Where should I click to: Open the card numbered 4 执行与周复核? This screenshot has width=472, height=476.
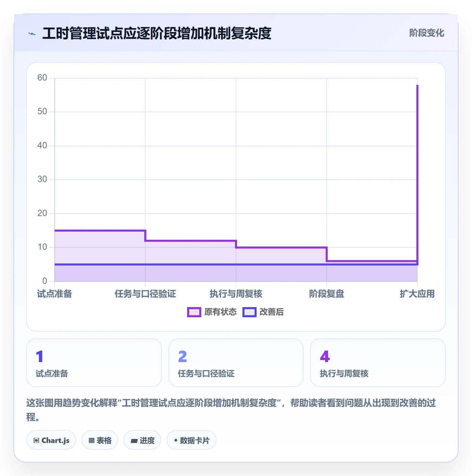[x=378, y=363]
